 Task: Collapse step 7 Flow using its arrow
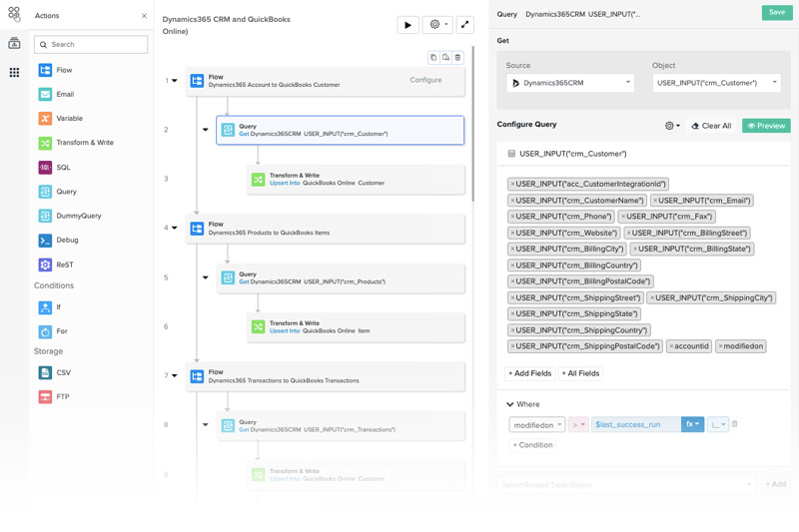pyautogui.click(x=175, y=376)
